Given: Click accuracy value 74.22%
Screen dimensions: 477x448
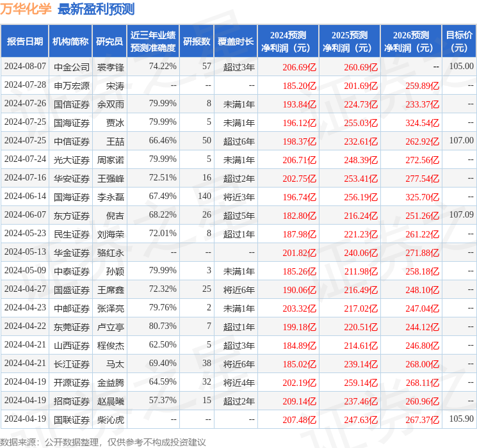Looking at the screenshot, I should tap(163, 67).
